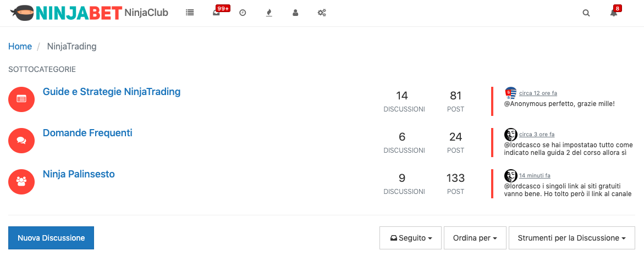This screenshot has width=644, height=256.
Task: Open the users person icon
Action: pos(295,13)
